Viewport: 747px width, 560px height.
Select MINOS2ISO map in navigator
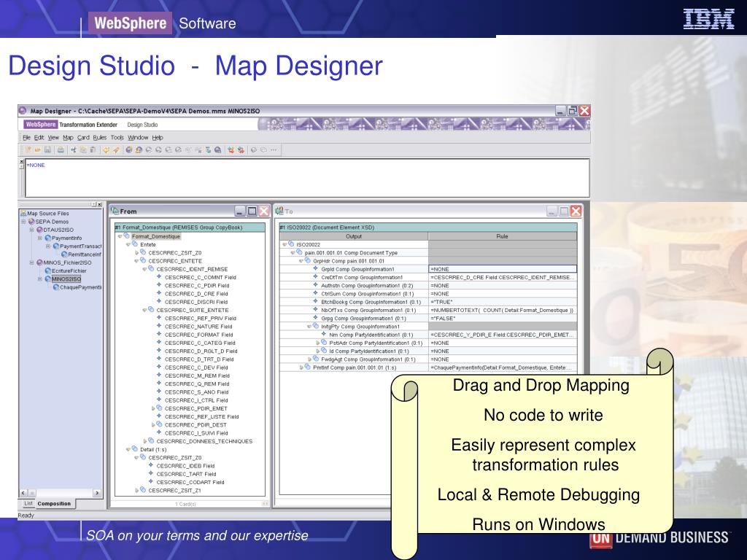tap(66, 279)
